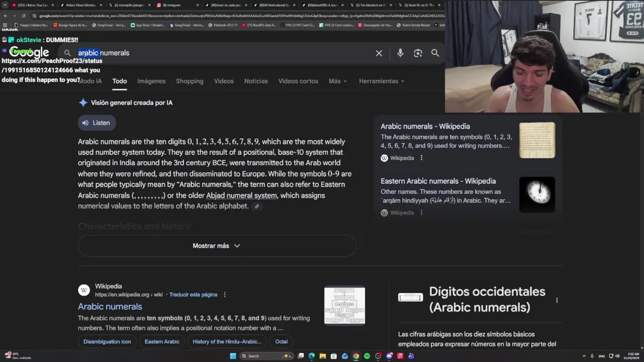The height and width of the screenshot is (362, 644).
Task: Switch to the Videos tab
Action: pyautogui.click(x=224, y=81)
